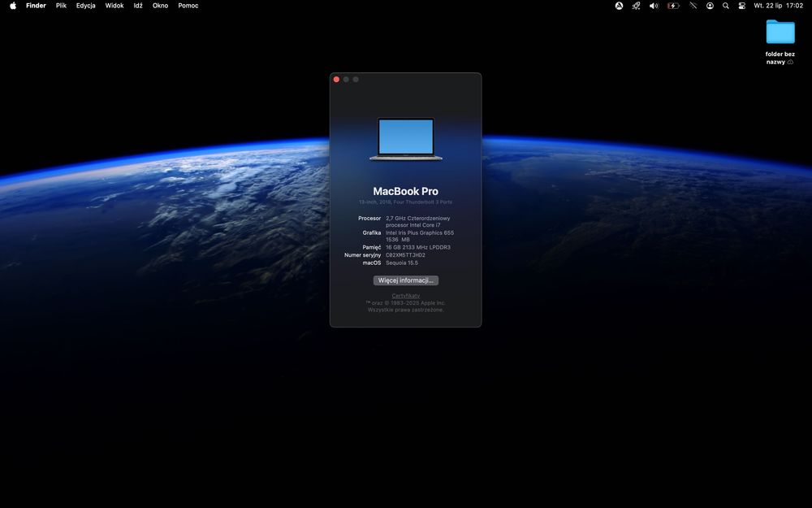Open Spotlight search magnifier icon

725,6
